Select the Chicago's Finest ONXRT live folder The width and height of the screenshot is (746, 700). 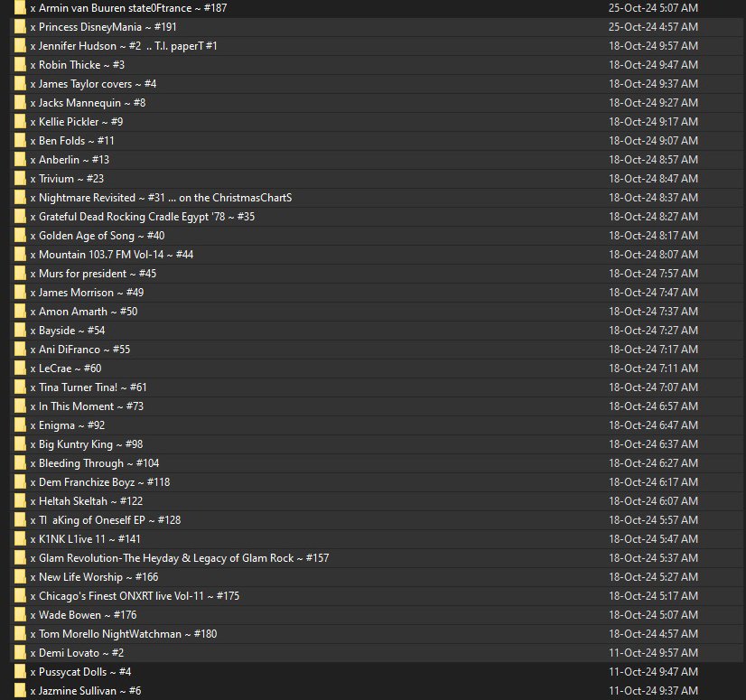[138, 596]
